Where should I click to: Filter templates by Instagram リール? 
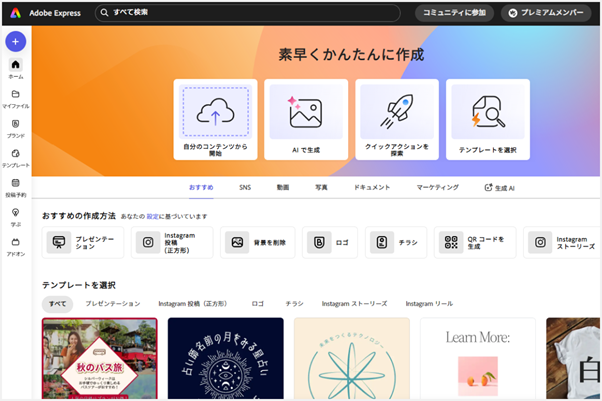(429, 304)
